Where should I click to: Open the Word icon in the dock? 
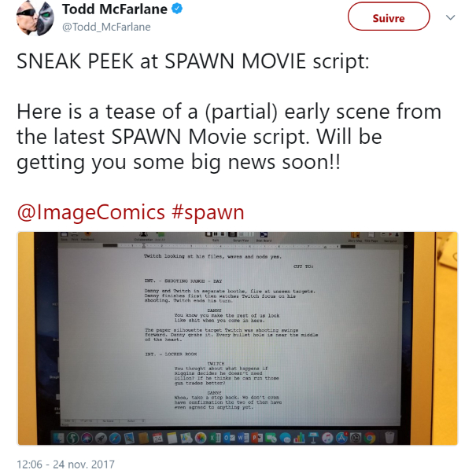tap(243, 438)
